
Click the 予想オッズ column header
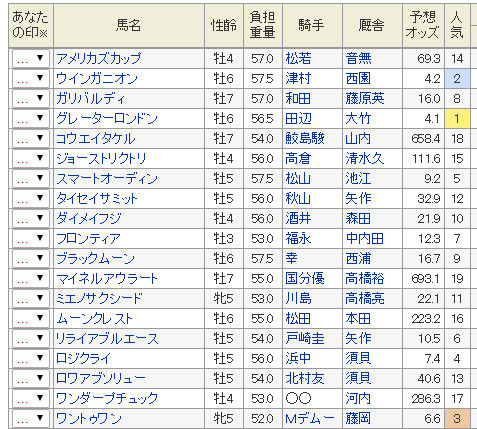[x=423, y=25]
